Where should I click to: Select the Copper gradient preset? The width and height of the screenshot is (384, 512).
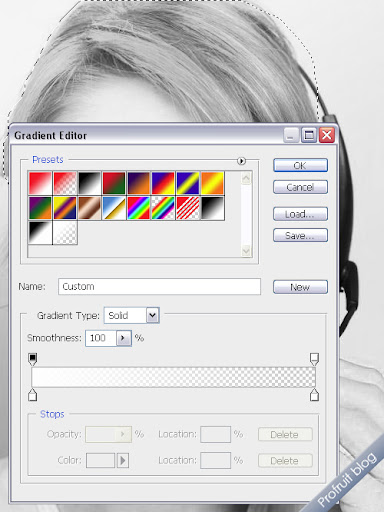point(89,208)
